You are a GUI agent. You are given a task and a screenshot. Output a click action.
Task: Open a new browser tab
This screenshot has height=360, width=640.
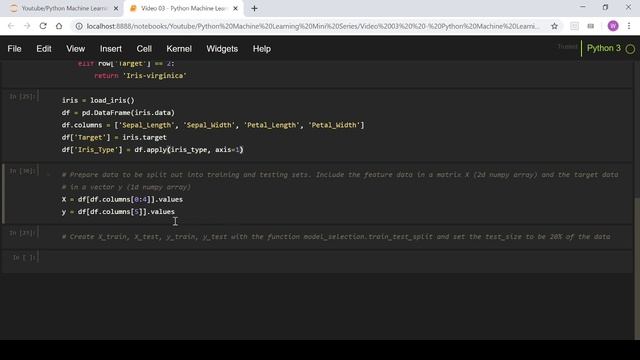(254, 8)
